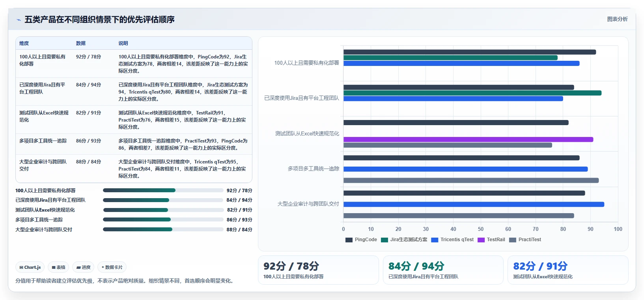Screen dimensions: 644x300
Task: Click the 数据卡片 tag chip
Action: click(112, 267)
